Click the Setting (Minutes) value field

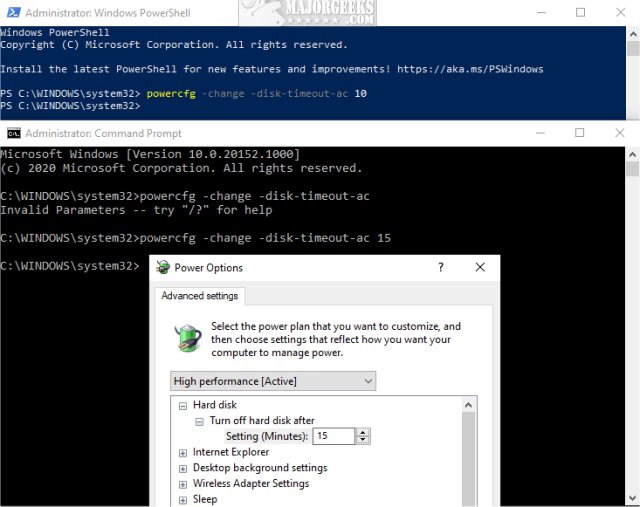point(333,436)
